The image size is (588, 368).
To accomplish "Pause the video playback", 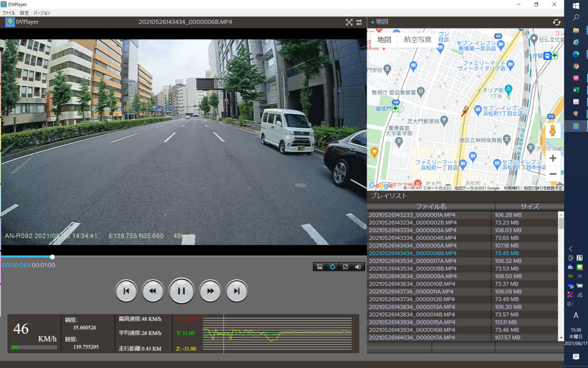I will (x=181, y=291).
